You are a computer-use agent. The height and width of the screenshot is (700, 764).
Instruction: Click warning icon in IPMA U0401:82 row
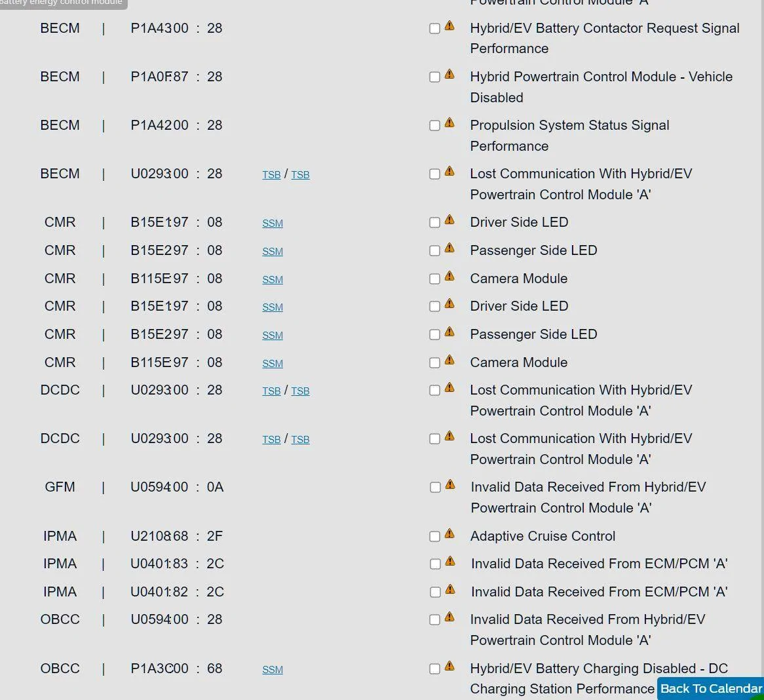coord(450,589)
